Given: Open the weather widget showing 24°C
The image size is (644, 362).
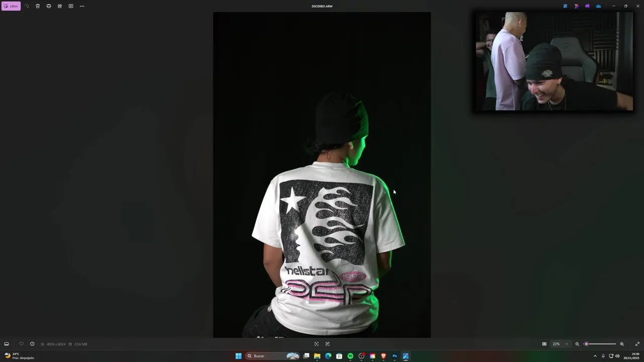Looking at the screenshot, I should coord(19,356).
